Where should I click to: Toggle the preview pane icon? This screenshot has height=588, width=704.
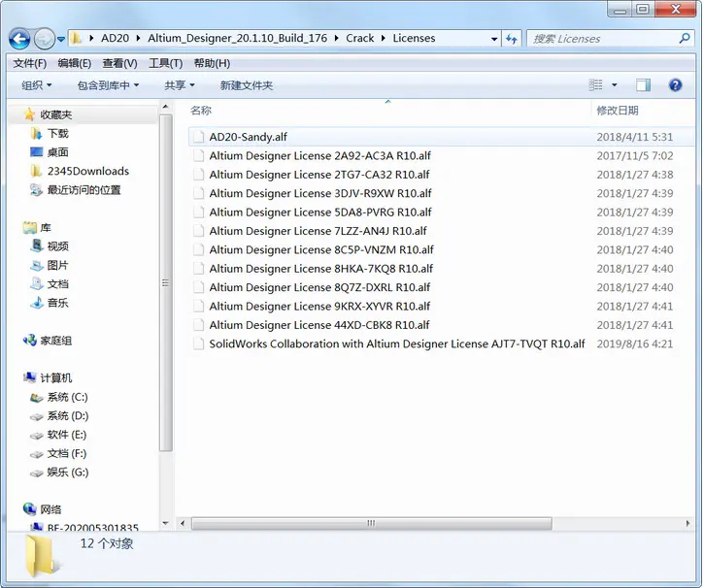pos(643,84)
